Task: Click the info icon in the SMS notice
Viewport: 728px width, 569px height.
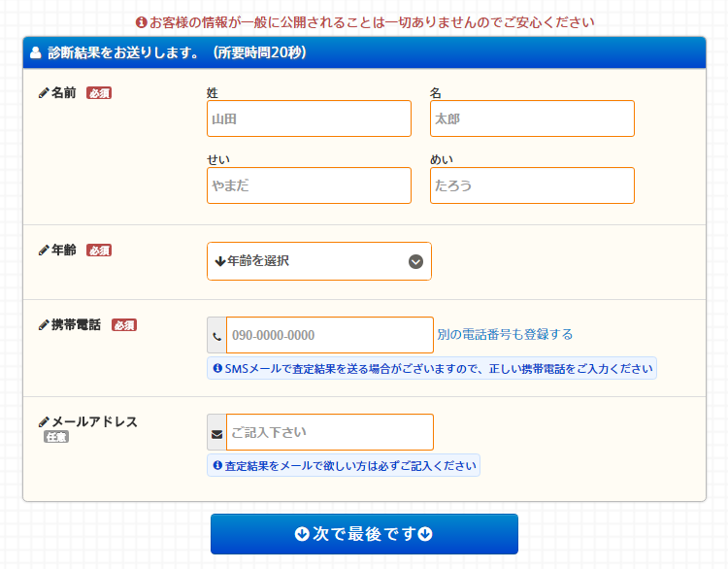Action: (x=217, y=369)
